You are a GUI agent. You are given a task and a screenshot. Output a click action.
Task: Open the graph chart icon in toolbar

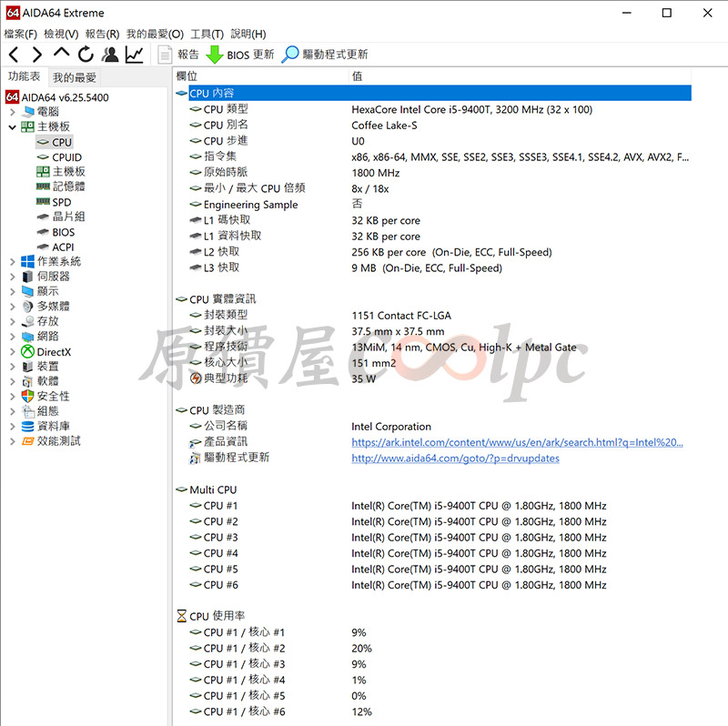134,55
